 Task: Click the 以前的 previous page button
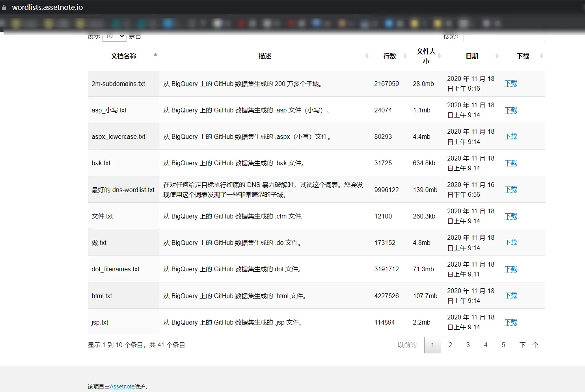[x=407, y=345]
